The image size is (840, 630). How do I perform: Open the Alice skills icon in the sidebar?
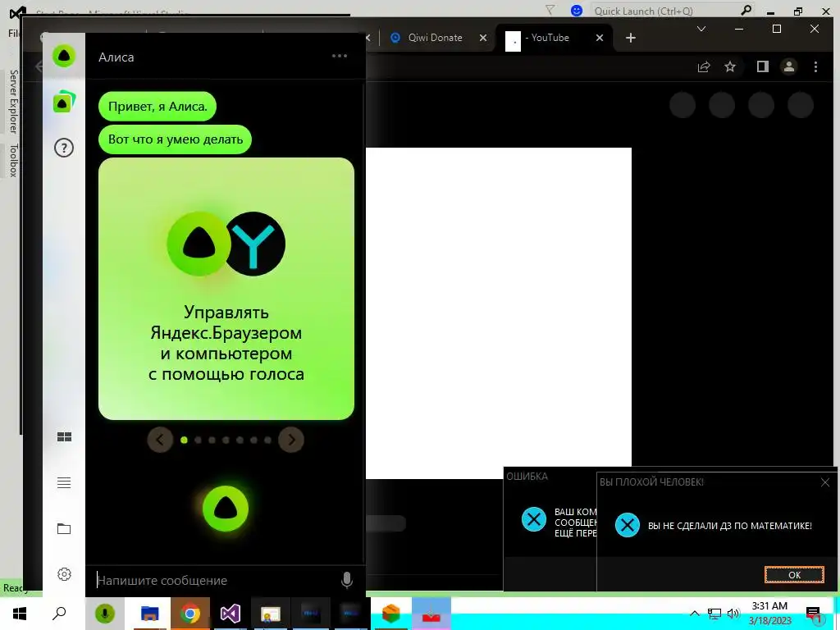click(64, 102)
